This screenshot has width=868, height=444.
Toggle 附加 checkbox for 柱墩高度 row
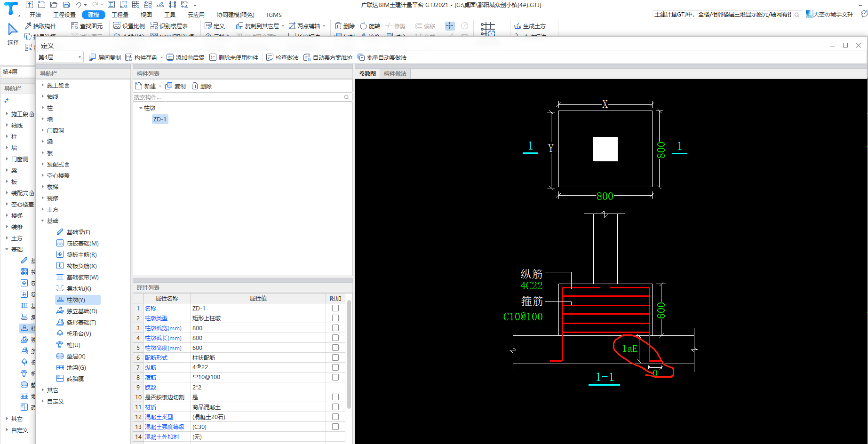point(335,348)
